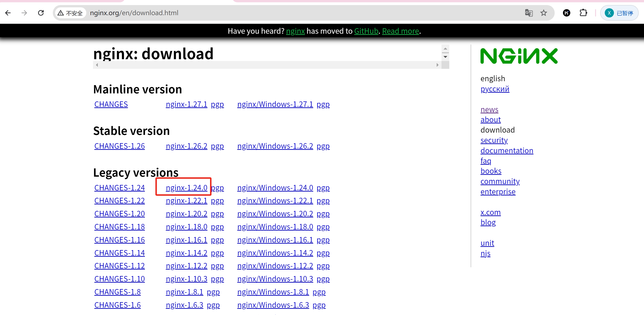This screenshot has height=315, width=644.
Task: Download nginx-1.27.1 source
Action: click(x=186, y=104)
